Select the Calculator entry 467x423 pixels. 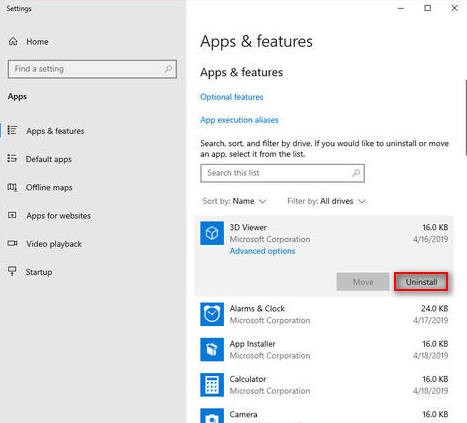click(x=324, y=385)
